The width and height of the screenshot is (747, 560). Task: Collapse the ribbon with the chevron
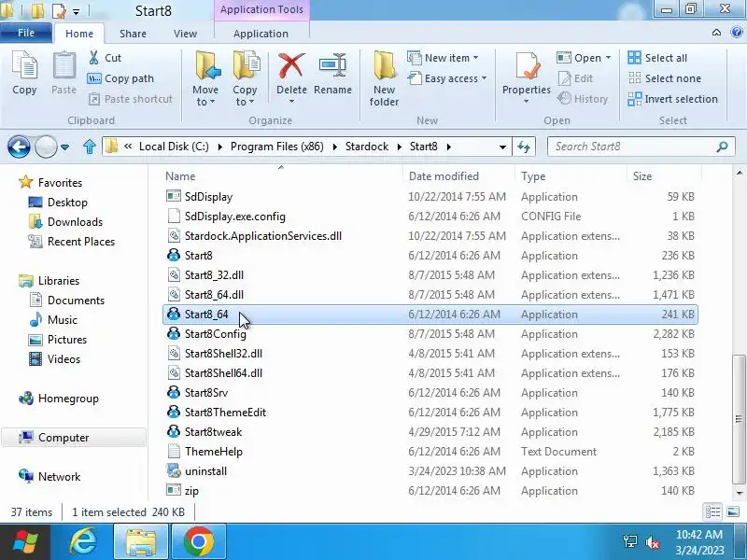716,33
